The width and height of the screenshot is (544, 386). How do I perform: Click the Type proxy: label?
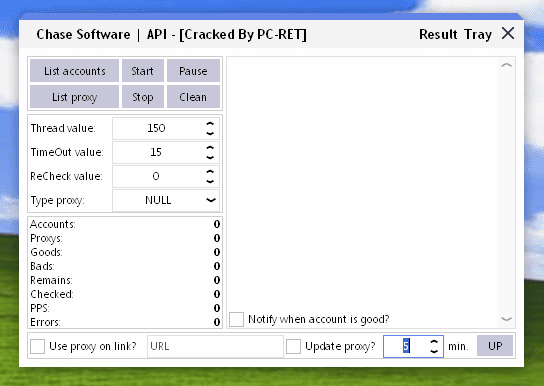tap(57, 200)
